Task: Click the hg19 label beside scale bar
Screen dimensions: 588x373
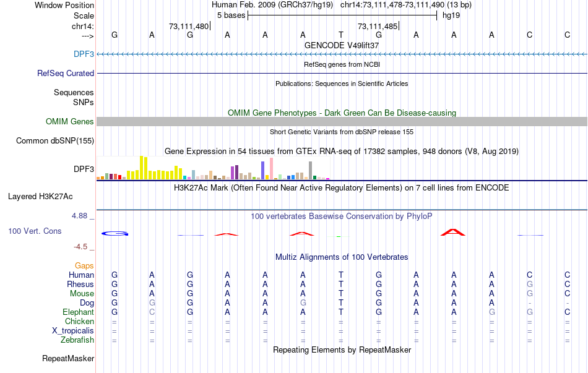Action: coord(451,15)
